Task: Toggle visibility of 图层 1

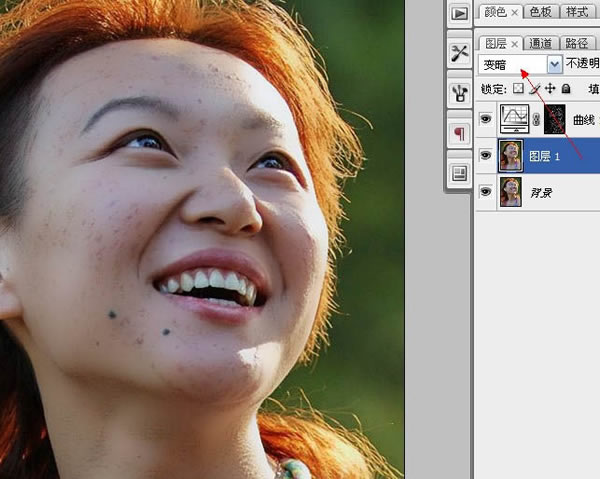Action: [x=486, y=155]
